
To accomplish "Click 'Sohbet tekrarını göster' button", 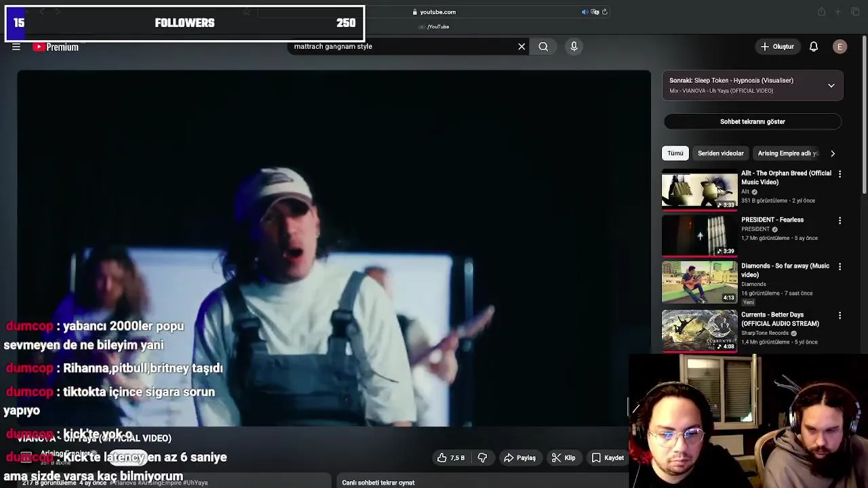I will pyautogui.click(x=753, y=122).
